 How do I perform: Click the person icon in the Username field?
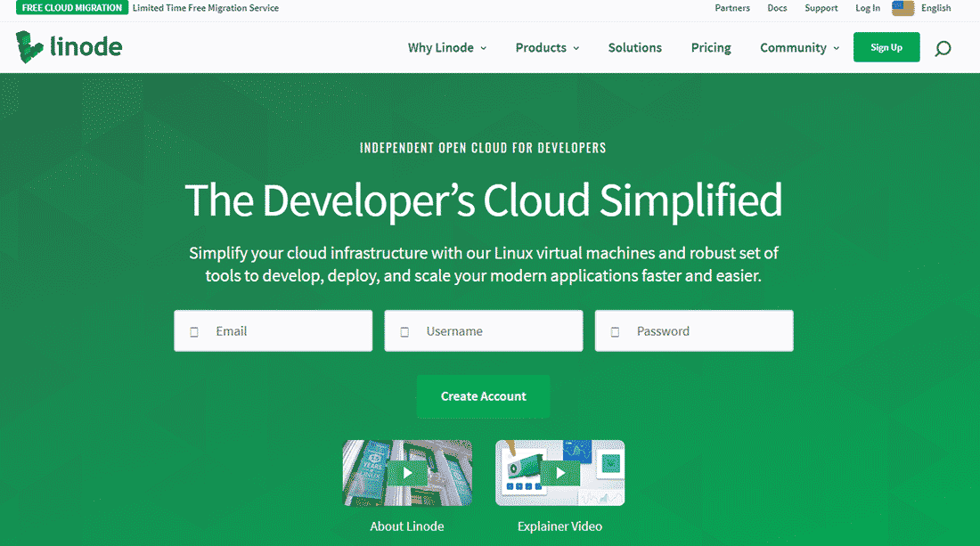[404, 330]
